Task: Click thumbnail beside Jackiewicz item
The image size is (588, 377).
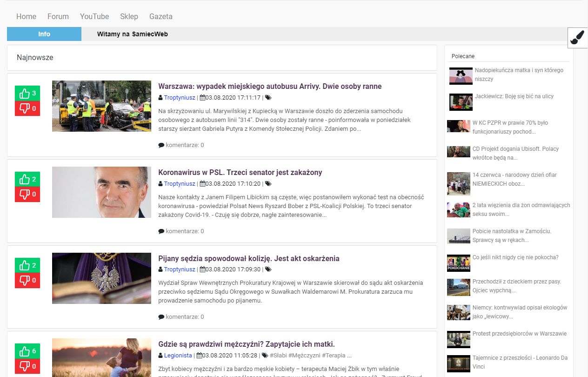Action: point(461,102)
